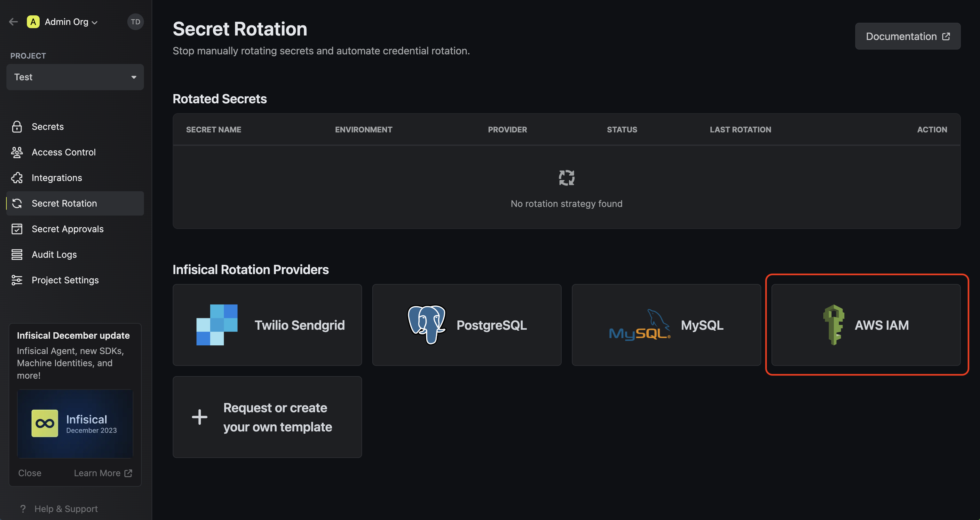
Task: Click the yellow A organization badge
Action: tap(33, 22)
